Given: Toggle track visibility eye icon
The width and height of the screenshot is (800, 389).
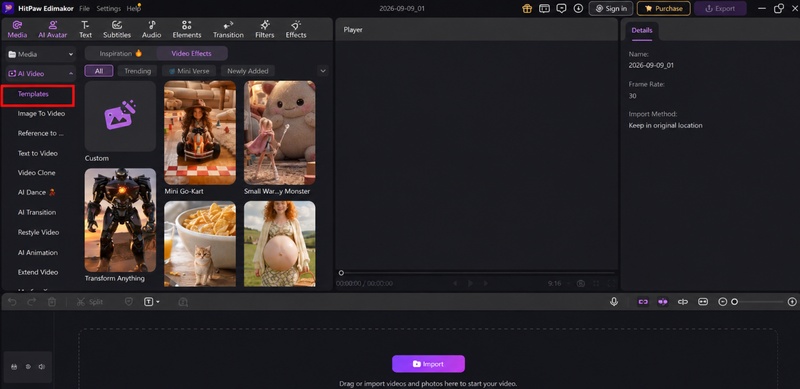Looking at the screenshot, I should pyautogui.click(x=28, y=367).
